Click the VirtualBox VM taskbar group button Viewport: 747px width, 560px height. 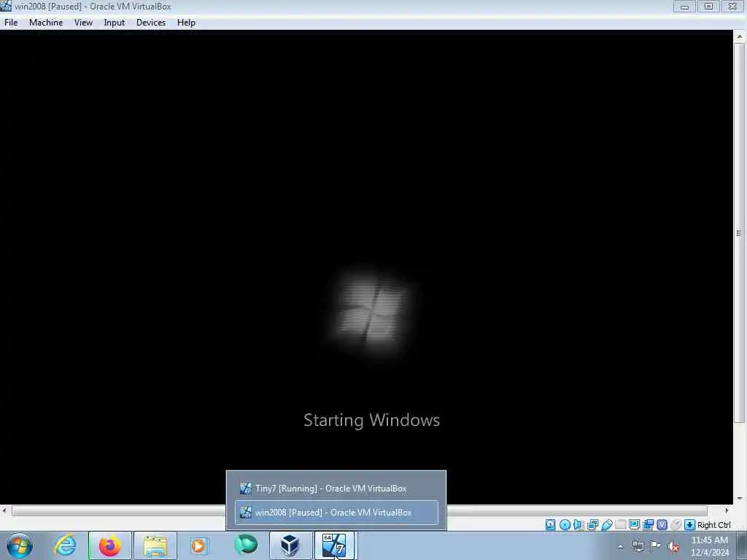click(x=336, y=545)
